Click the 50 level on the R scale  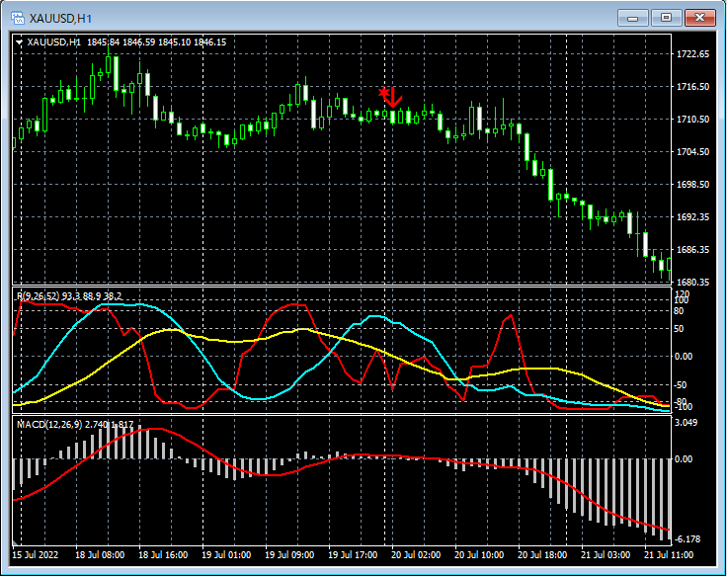[679, 329]
